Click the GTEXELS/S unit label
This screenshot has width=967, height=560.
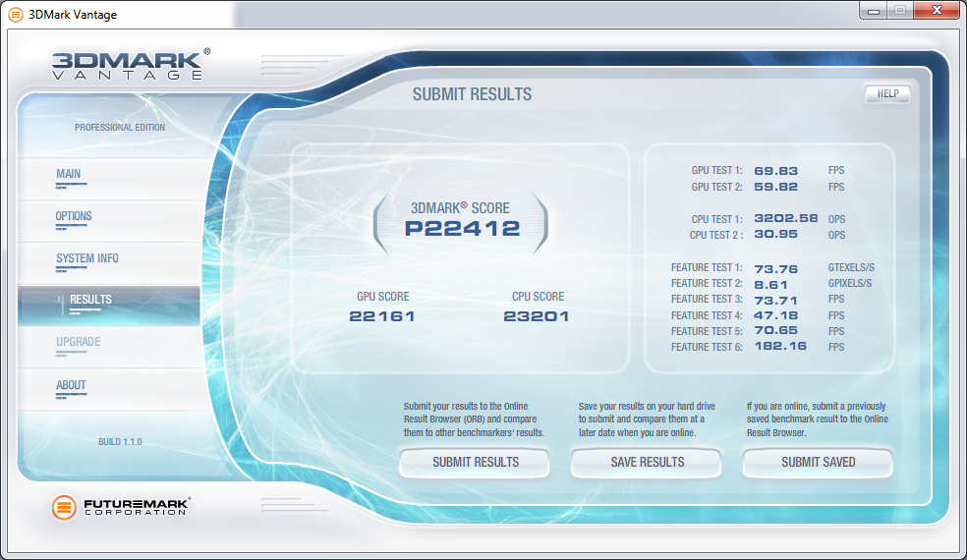(851, 267)
